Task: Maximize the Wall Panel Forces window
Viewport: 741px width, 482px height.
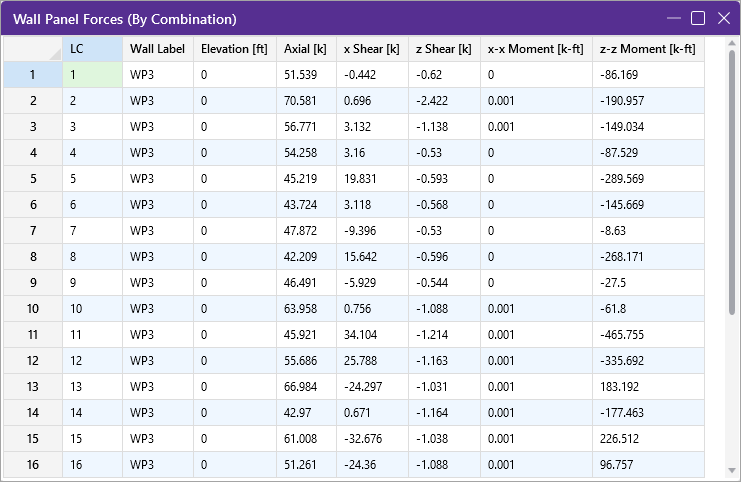Action: coord(698,18)
